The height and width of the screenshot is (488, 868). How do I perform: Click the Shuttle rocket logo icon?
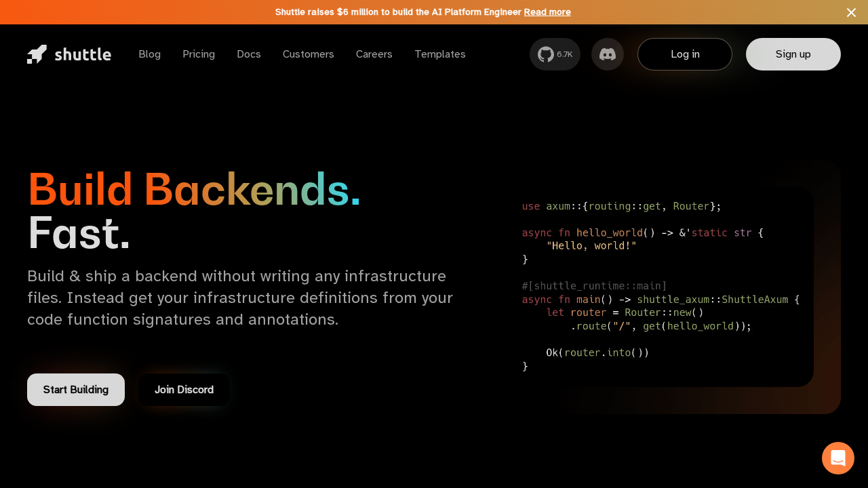[x=37, y=54]
